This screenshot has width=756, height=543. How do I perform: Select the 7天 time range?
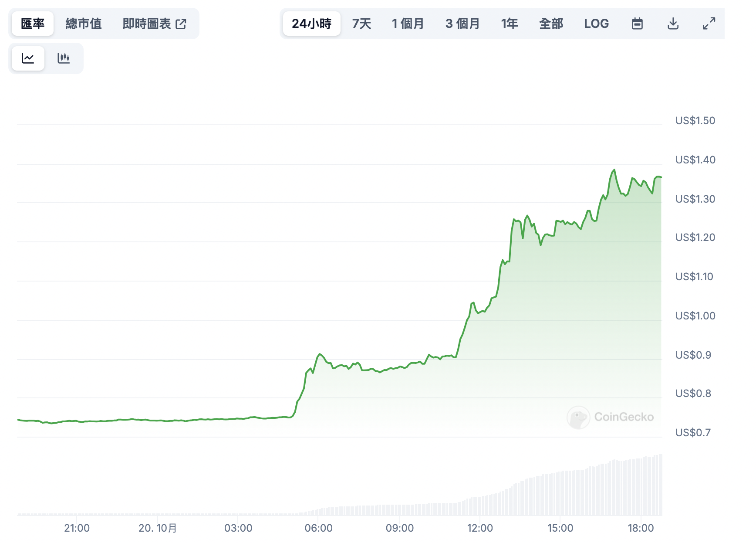pyautogui.click(x=361, y=24)
